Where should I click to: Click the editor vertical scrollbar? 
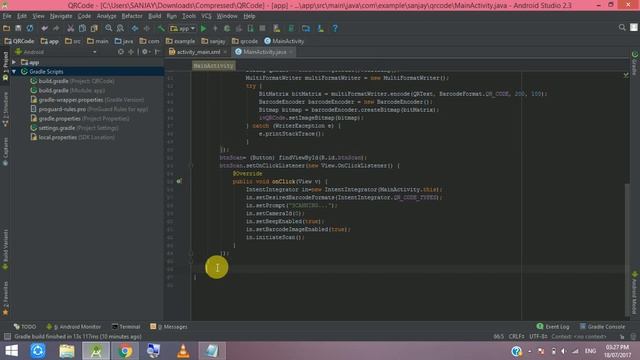[627, 249]
